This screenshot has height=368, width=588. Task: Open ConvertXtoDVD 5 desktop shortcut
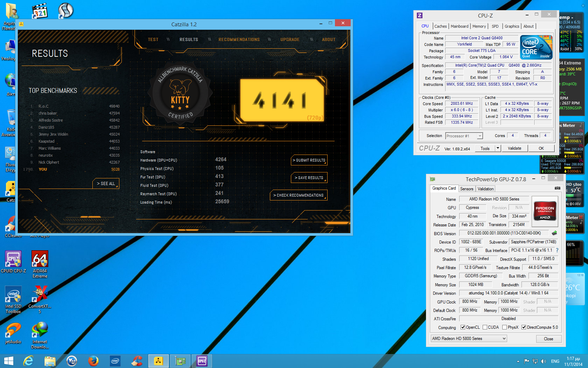[40, 299]
